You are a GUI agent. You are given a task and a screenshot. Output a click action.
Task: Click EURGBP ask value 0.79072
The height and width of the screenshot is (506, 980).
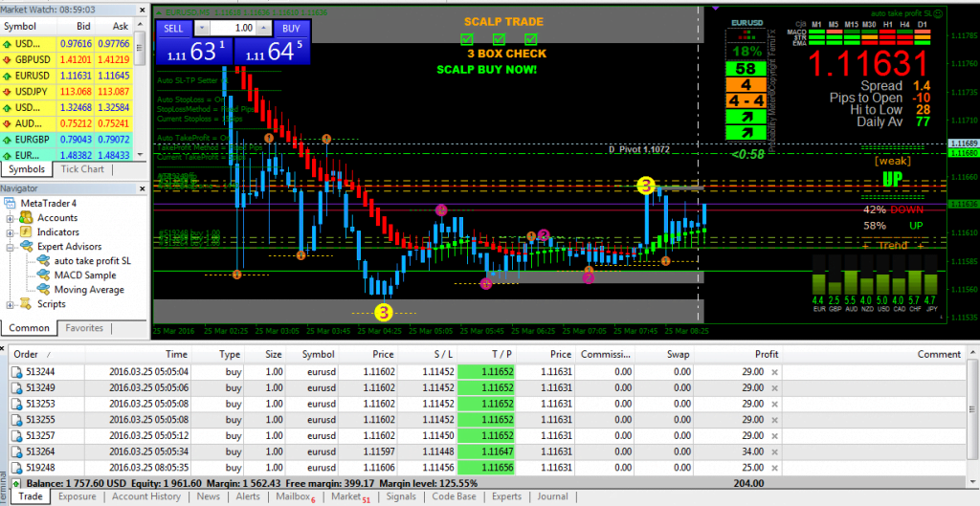(113, 140)
